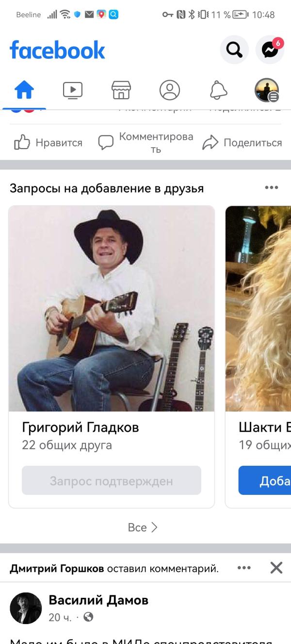Like the post with Нравится
This screenshot has width=291, height=644.
(x=48, y=143)
